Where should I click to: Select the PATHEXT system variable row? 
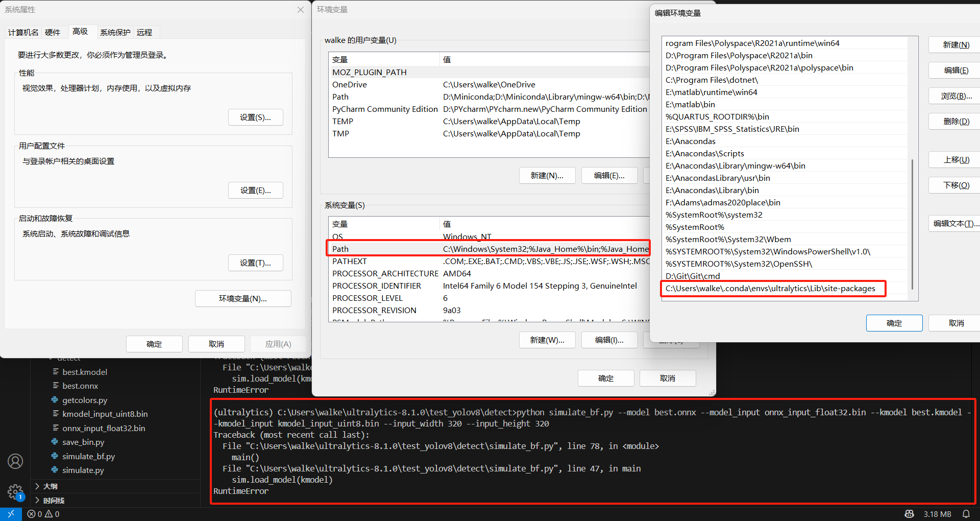pos(489,261)
